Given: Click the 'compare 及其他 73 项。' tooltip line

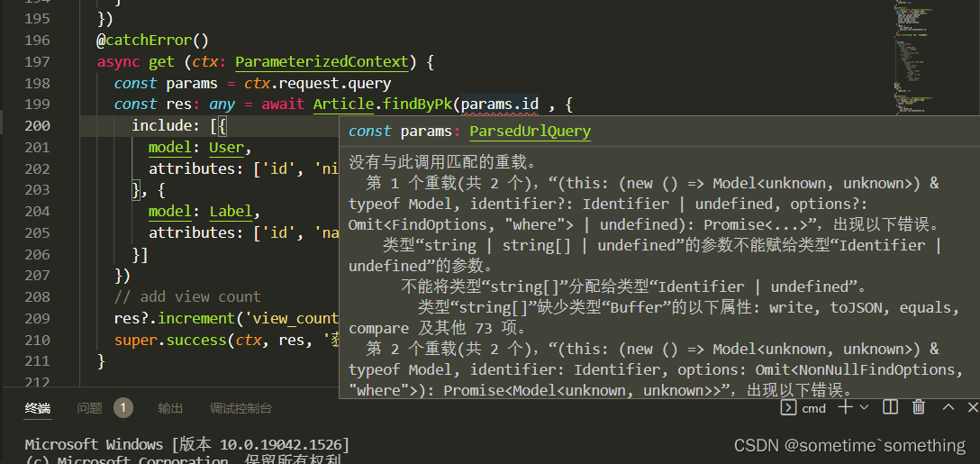Looking at the screenshot, I should 440,328.
